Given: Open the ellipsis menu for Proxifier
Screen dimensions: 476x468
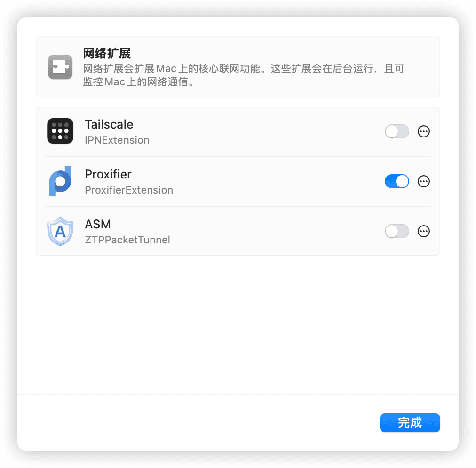Looking at the screenshot, I should click(x=423, y=181).
